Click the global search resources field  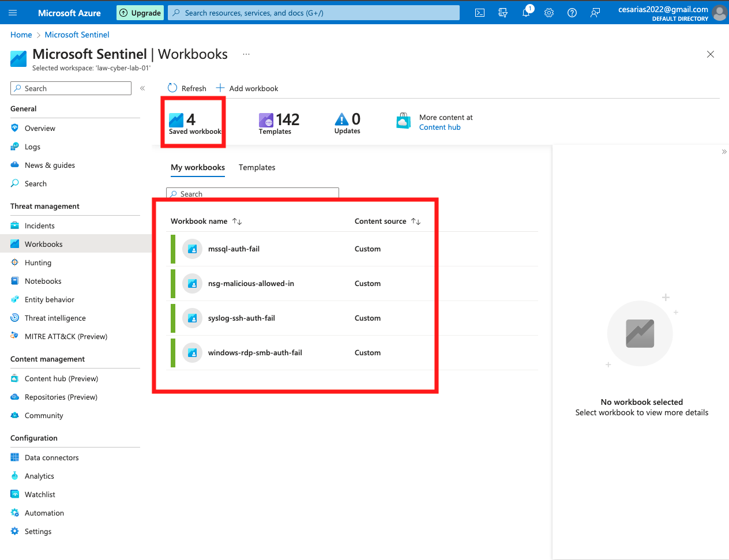[314, 13]
